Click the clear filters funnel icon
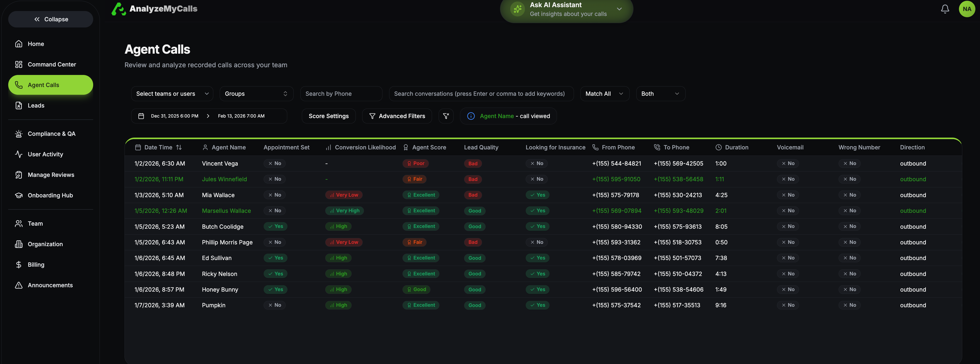Screen dimensions: 980x364 [446, 116]
